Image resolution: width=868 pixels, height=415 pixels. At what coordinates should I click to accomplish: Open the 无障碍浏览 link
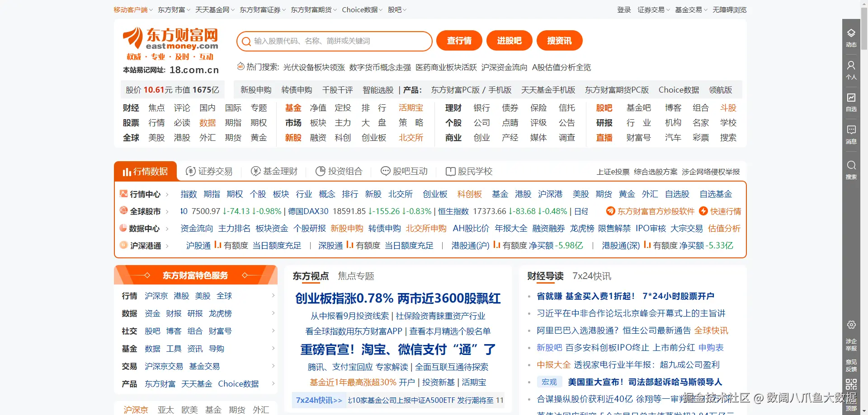point(730,9)
